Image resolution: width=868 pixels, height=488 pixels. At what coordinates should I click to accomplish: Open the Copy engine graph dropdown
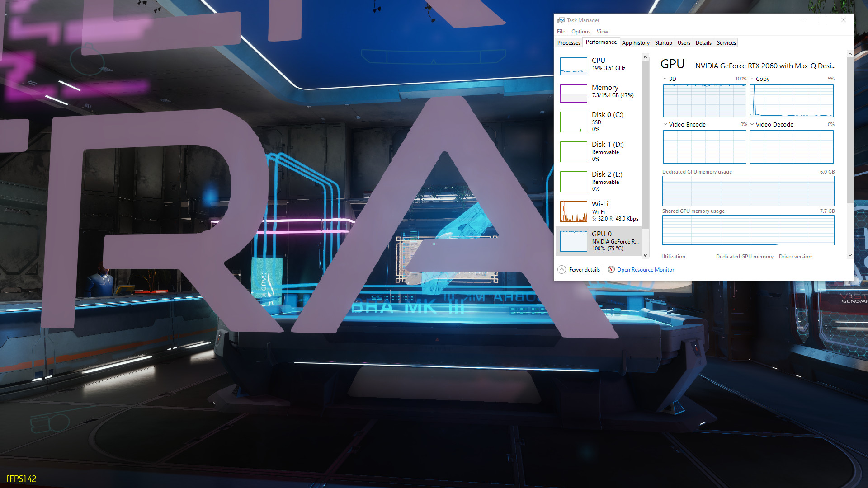pos(752,79)
